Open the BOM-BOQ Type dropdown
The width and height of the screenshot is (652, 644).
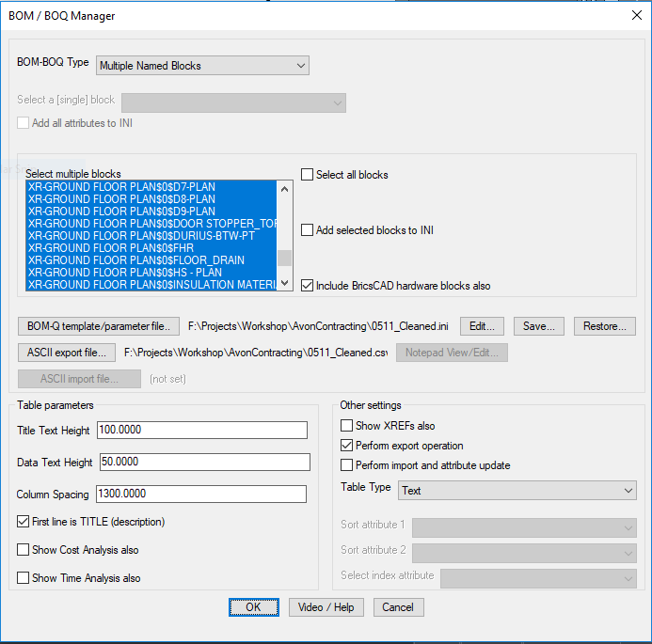[x=202, y=66]
